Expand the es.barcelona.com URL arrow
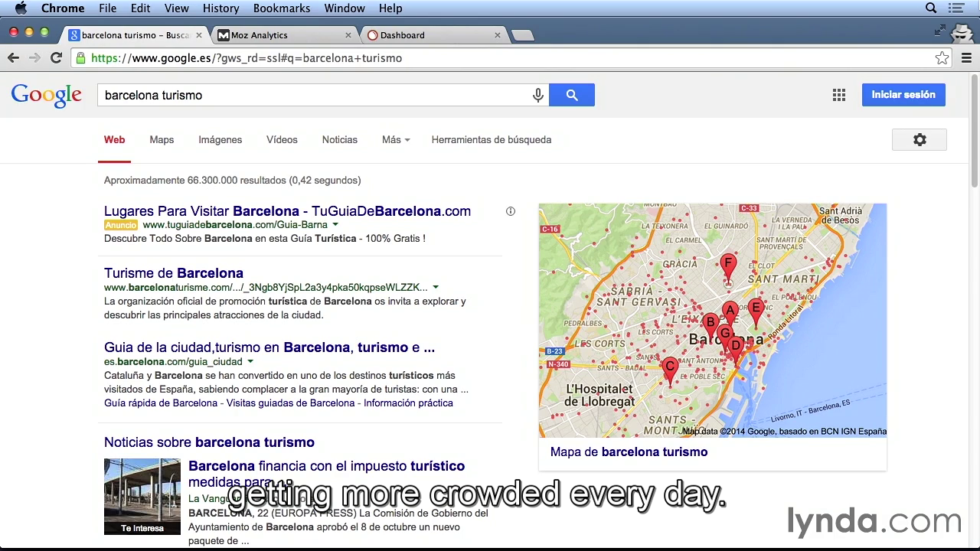This screenshot has height=551, width=980. [x=250, y=362]
